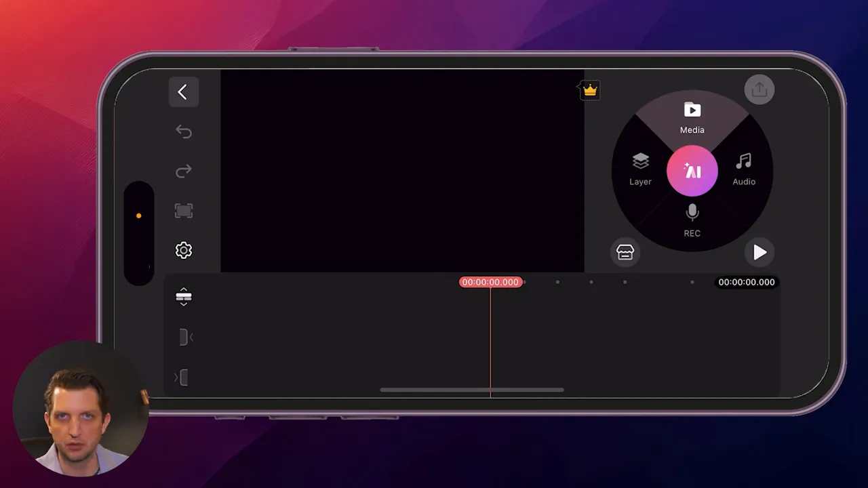Image resolution: width=868 pixels, height=488 pixels.
Task: Go back using the arrow at top left
Action: [x=183, y=91]
